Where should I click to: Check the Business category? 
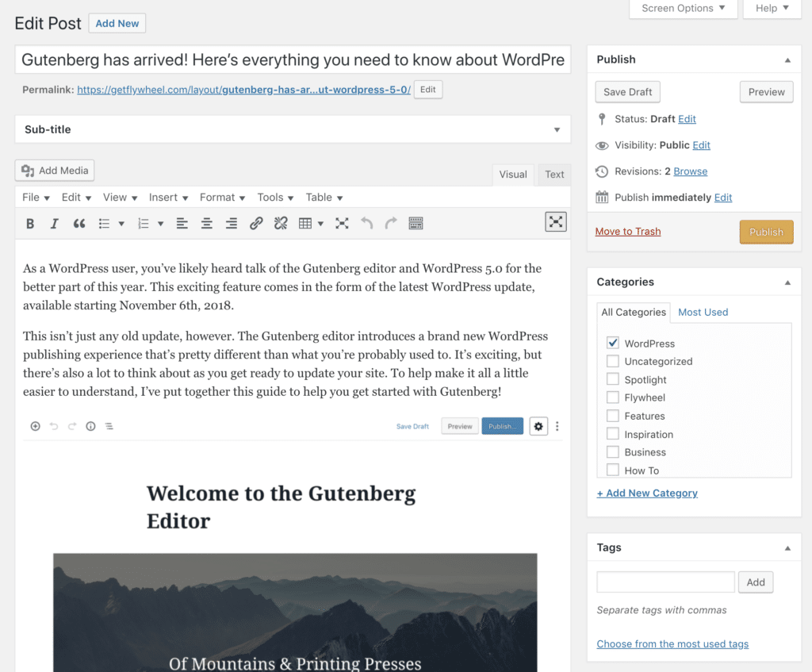613,451
